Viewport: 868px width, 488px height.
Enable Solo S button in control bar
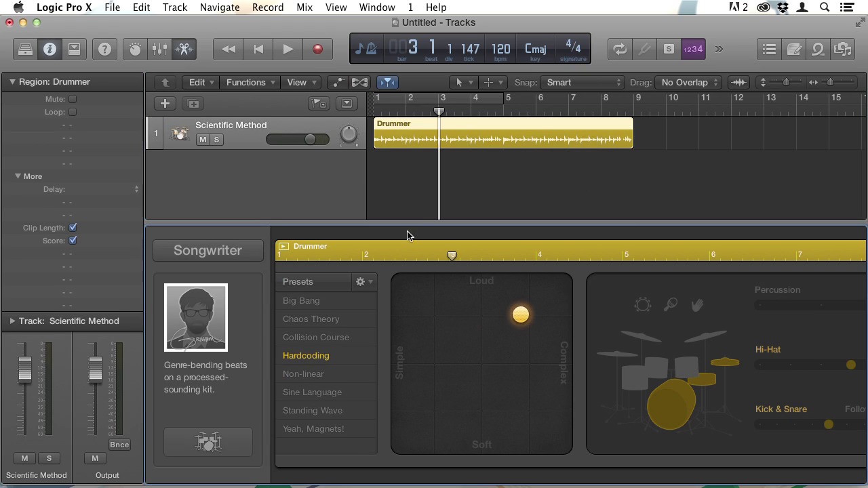[x=669, y=49]
